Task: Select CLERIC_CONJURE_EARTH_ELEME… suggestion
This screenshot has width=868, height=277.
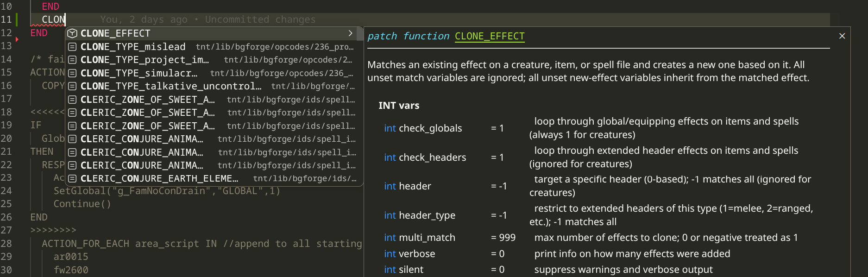Action: [x=214, y=178]
